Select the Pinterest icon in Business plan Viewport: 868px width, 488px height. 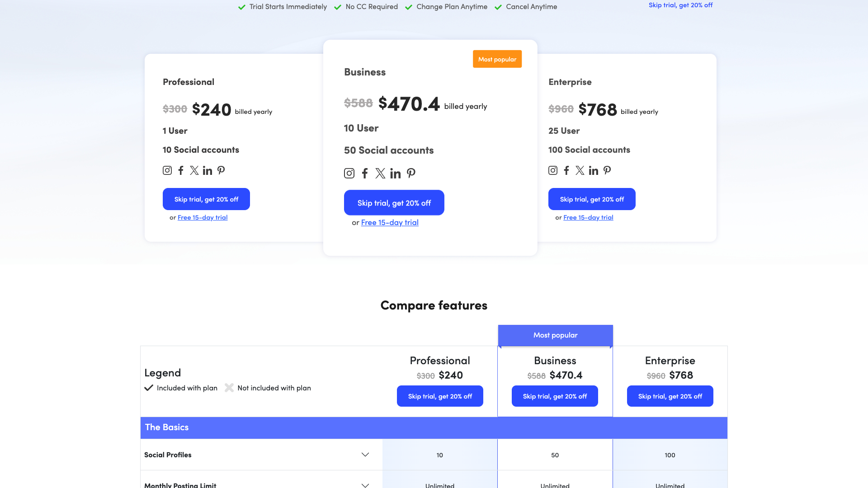(411, 173)
